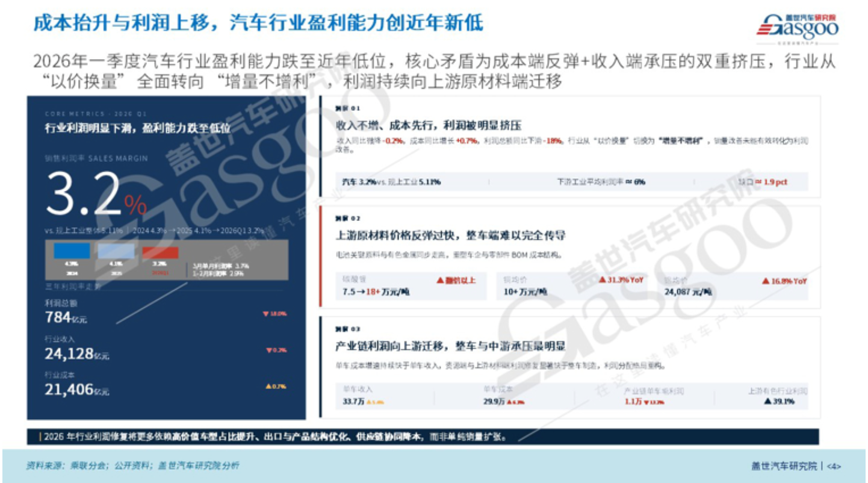Click the 单车成本 value 29.9万
This screenshot has width=868, height=483.
click(x=494, y=401)
